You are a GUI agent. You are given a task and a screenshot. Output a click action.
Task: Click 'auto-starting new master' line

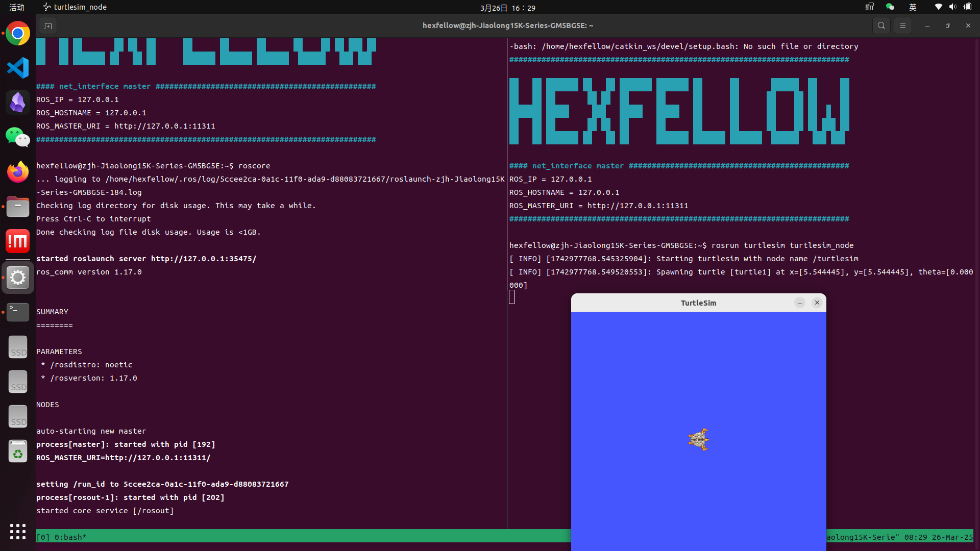click(x=91, y=431)
